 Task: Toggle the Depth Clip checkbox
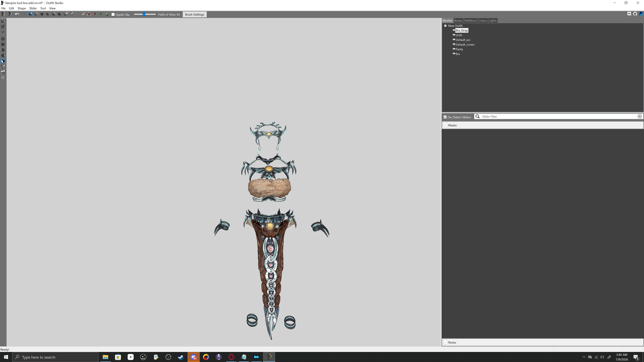tap(113, 15)
